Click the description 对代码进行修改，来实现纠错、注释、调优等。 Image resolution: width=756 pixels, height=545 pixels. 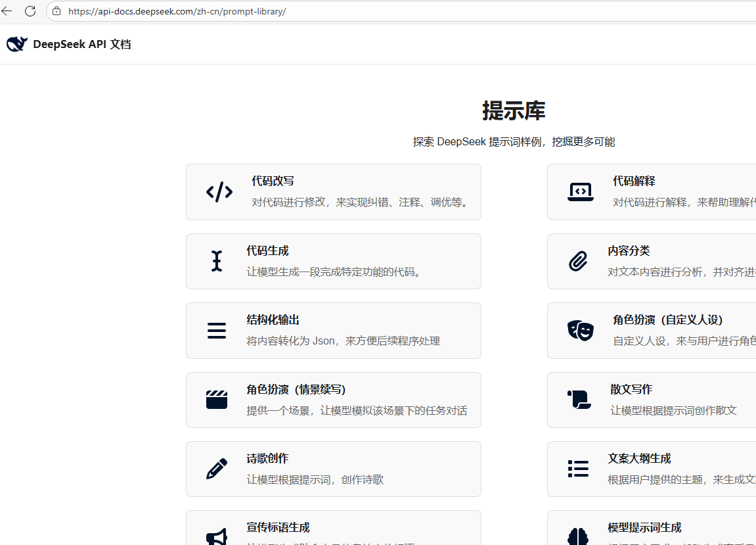(361, 202)
